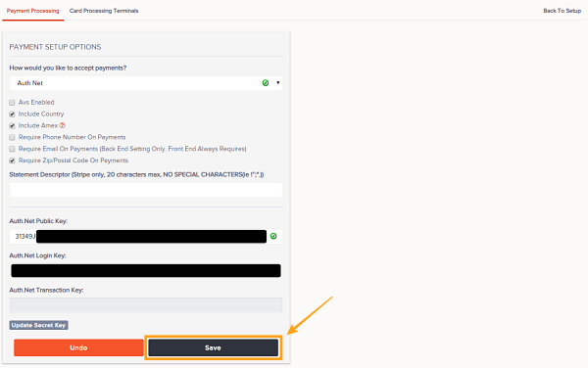
Task: Click Update Secret Key button
Action: 38,325
